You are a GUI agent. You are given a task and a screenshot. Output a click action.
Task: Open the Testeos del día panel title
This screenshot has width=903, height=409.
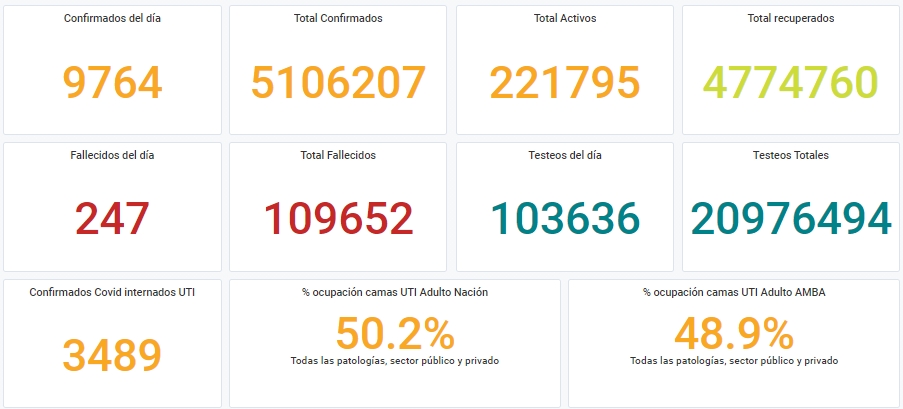[x=565, y=156]
